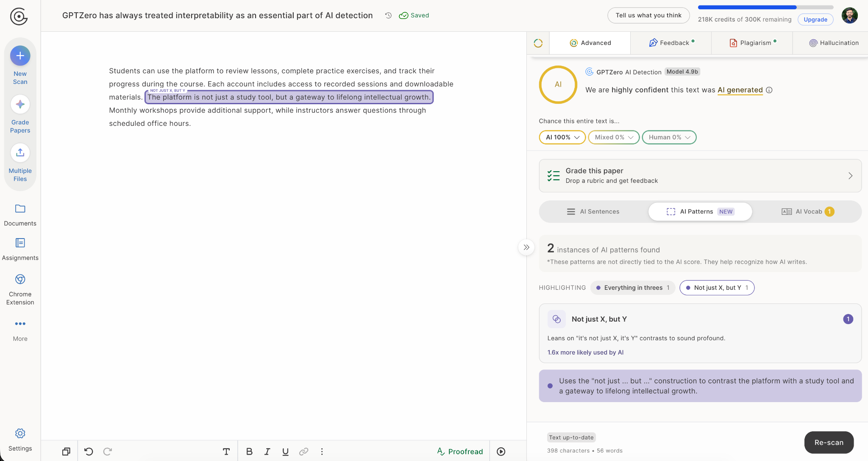The height and width of the screenshot is (461, 868).
Task: Switch to the Advanced tab
Action: [590, 43]
